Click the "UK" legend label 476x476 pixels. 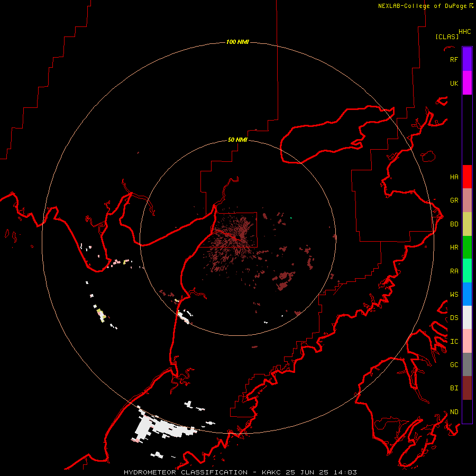pyautogui.click(x=454, y=83)
